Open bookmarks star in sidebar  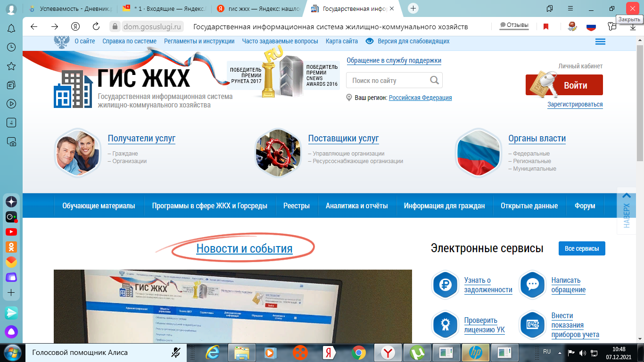[11, 66]
